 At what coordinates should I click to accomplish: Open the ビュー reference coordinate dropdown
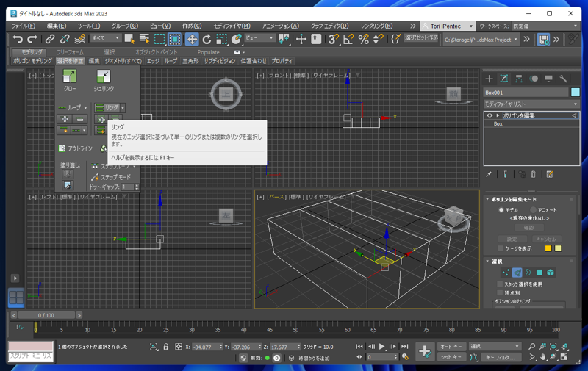(x=259, y=38)
